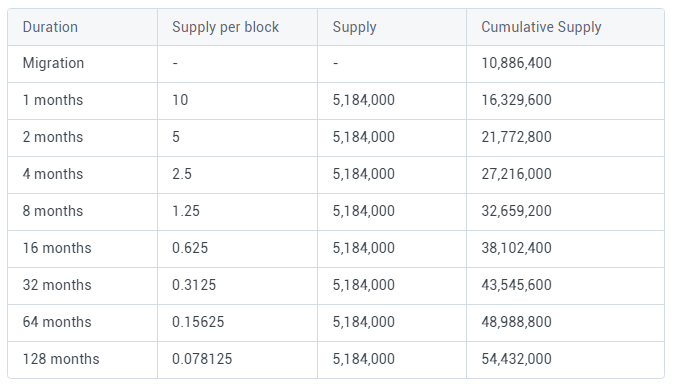
Task: Select cumulative supply 27,216,000
Action: tap(516, 174)
